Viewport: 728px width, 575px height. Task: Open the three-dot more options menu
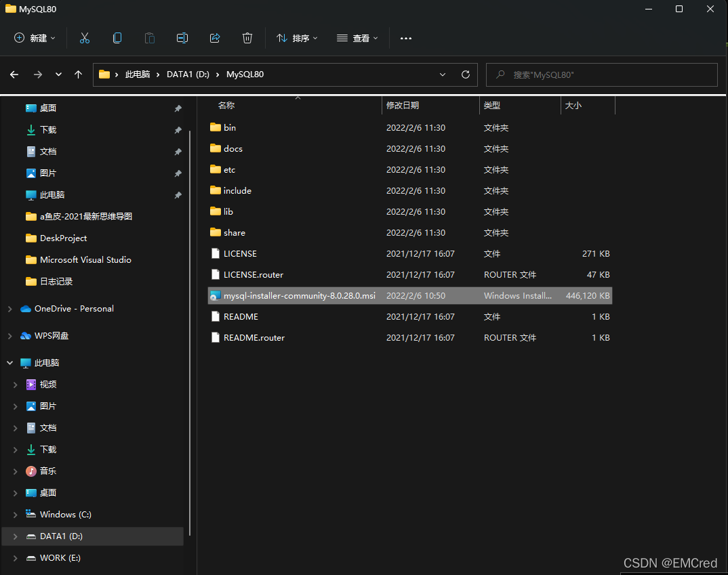coord(406,38)
